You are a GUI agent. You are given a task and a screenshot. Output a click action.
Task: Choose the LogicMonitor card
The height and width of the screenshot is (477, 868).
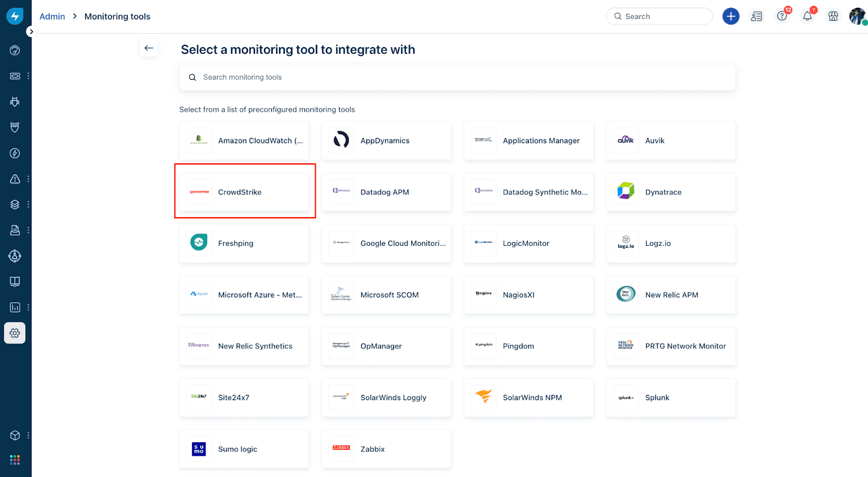[x=529, y=243]
